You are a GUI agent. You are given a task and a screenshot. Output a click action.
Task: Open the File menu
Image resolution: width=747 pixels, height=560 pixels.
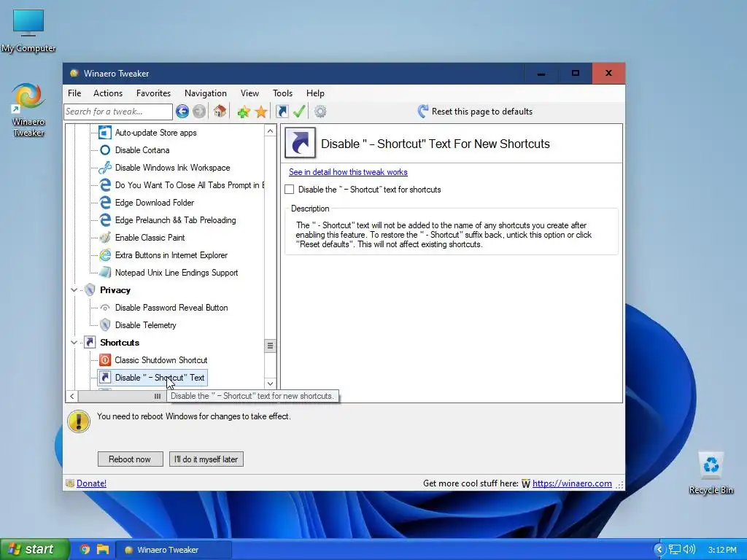(x=74, y=93)
